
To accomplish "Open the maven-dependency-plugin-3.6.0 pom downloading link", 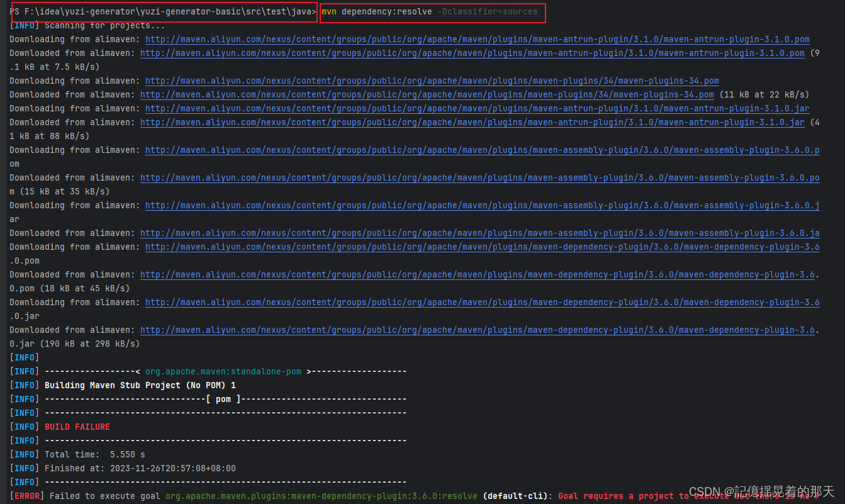I will point(482,247).
